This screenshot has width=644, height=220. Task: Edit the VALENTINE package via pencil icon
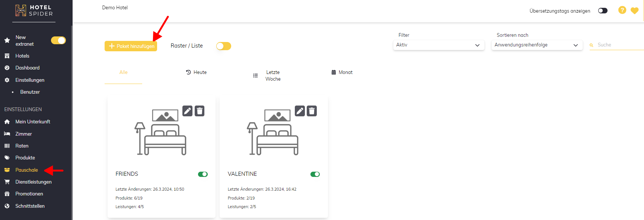[x=300, y=111]
